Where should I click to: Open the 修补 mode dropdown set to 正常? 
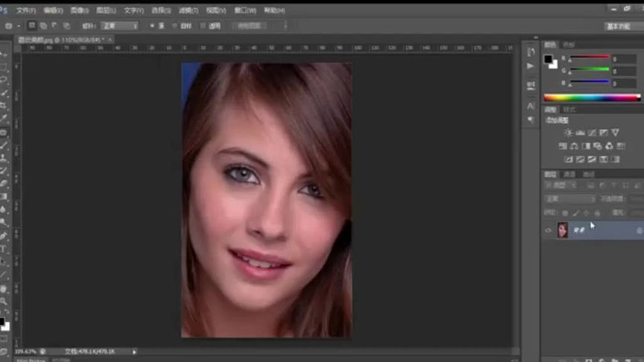click(x=119, y=25)
